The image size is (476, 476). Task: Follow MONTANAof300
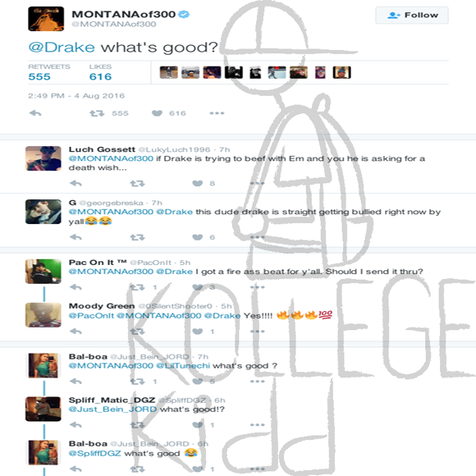point(412,15)
